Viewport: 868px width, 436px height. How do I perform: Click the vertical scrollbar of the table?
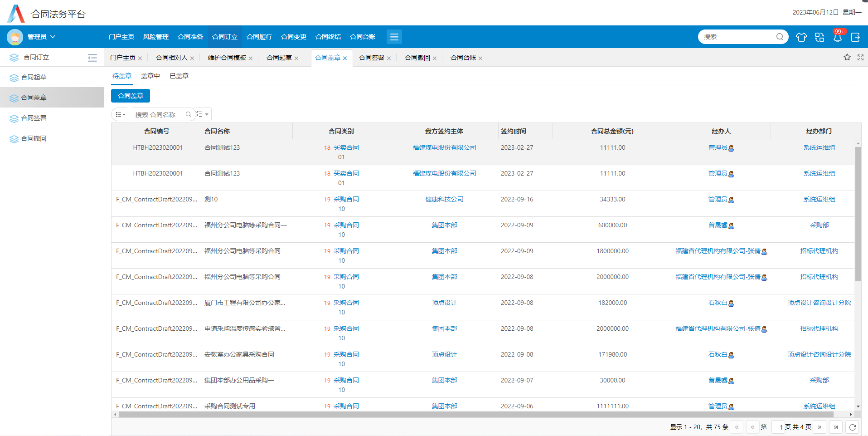pyautogui.click(x=858, y=214)
